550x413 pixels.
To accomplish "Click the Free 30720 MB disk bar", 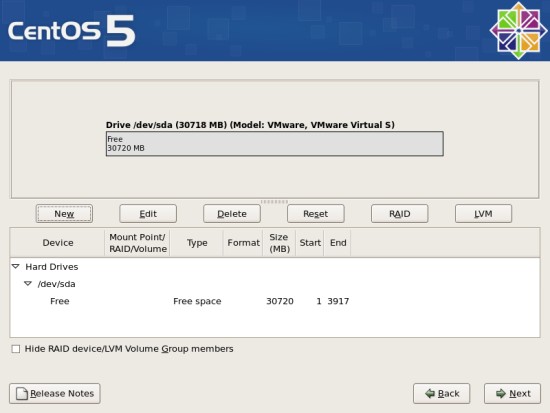I will pyautogui.click(x=275, y=144).
